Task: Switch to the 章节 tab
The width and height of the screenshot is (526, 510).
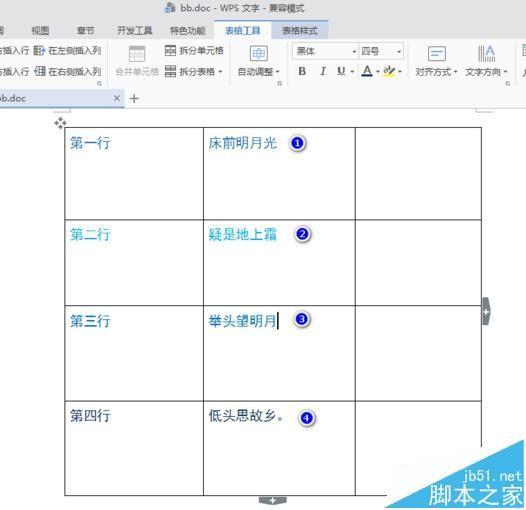Action: (x=86, y=31)
